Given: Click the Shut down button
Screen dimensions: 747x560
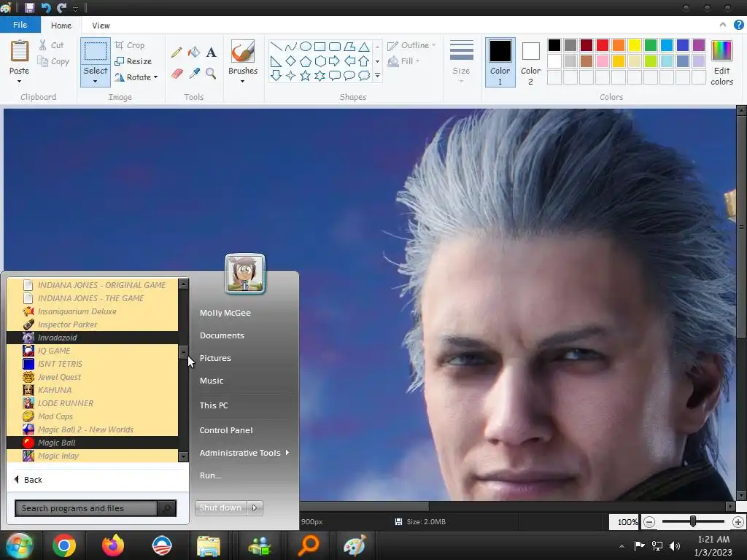Looking at the screenshot, I should click(220, 507).
